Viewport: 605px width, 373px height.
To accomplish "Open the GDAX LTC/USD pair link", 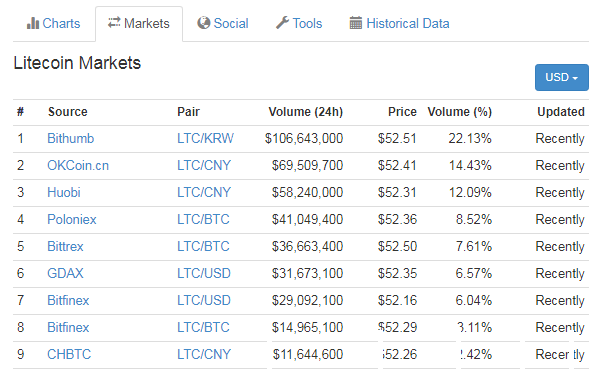I will point(204,273).
